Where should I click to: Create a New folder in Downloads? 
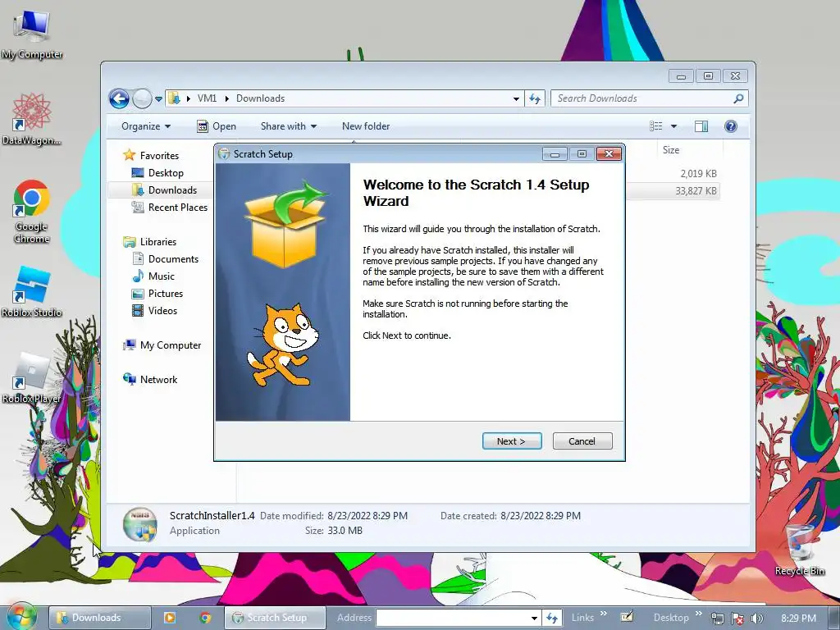[366, 126]
